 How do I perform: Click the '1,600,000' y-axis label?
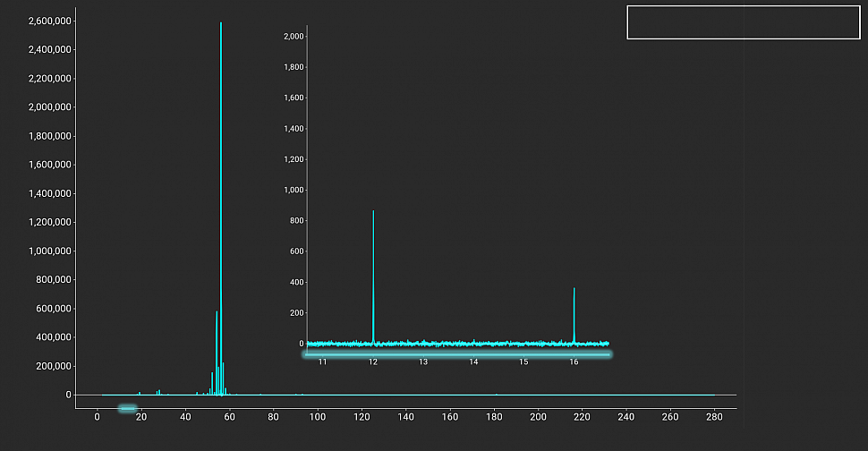point(50,165)
